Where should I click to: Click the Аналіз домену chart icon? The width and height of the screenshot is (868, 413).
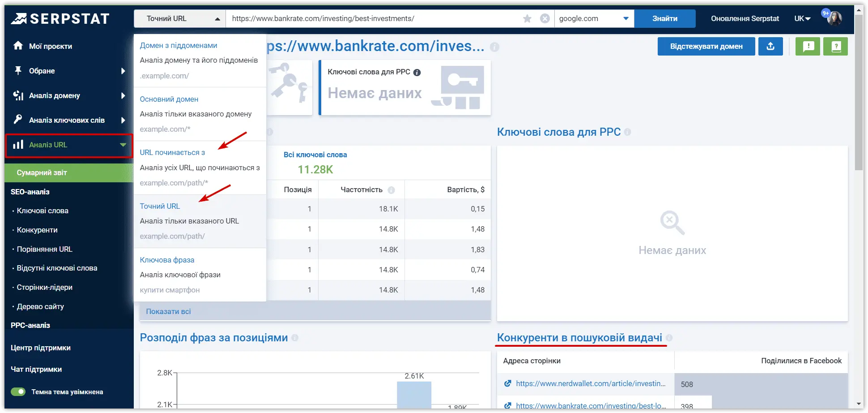click(18, 95)
